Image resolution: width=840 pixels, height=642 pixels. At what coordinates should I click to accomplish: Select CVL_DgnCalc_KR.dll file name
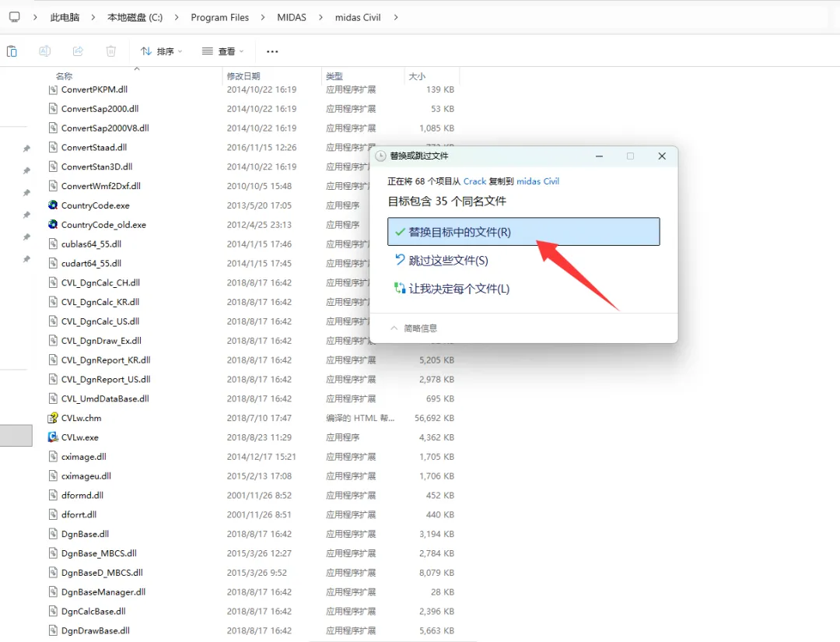click(100, 302)
